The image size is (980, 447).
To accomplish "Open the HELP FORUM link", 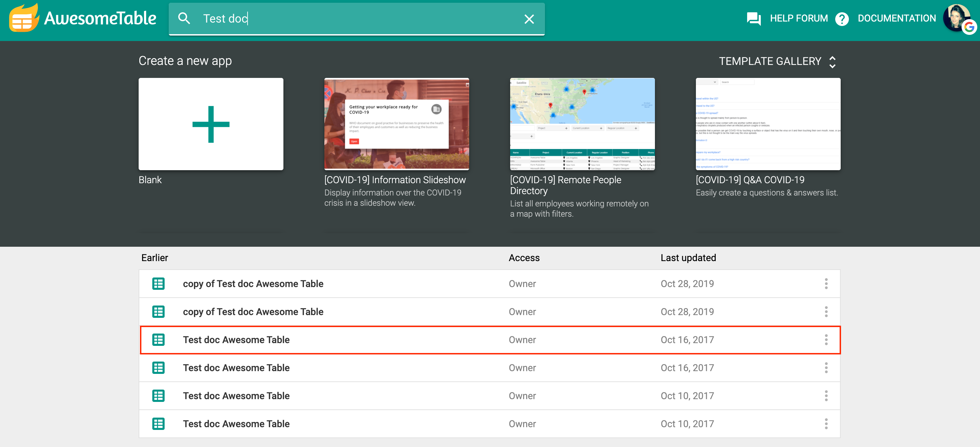I will [x=799, y=18].
